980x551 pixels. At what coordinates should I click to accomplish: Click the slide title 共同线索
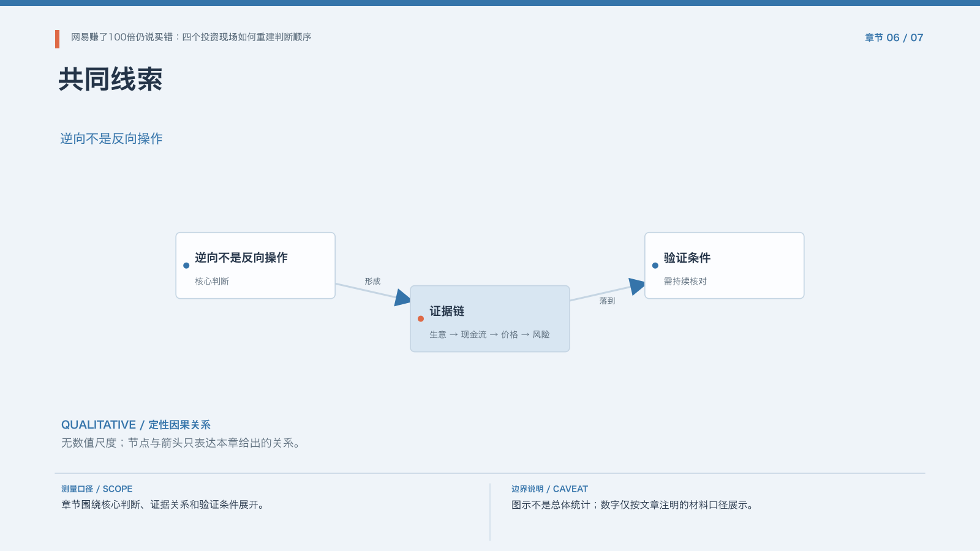click(110, 80)
